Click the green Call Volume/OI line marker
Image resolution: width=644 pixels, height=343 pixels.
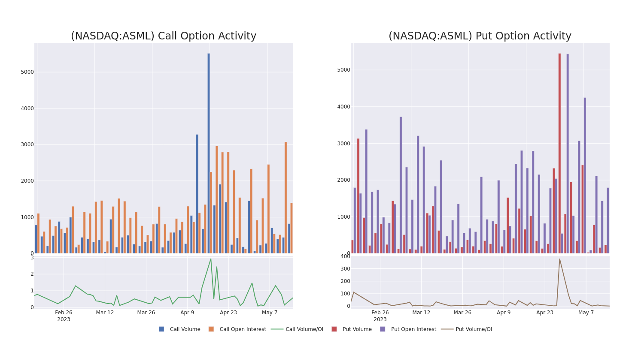click(x=277, y=329)
